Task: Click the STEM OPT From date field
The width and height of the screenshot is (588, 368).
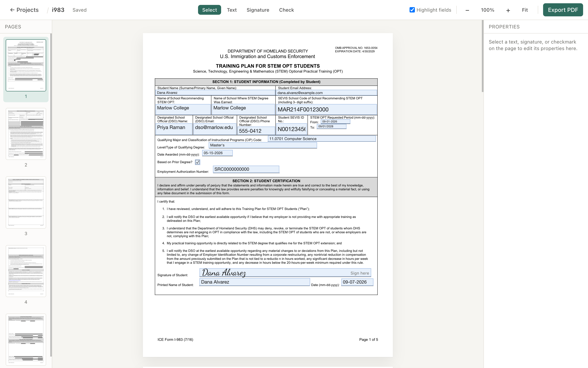Action: [x=335, y=122]
